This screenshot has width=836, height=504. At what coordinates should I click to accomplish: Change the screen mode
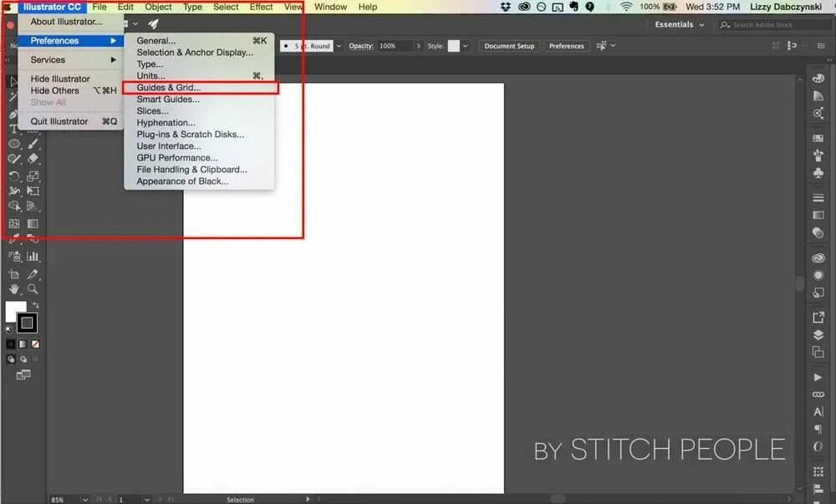tap(23, 375)
